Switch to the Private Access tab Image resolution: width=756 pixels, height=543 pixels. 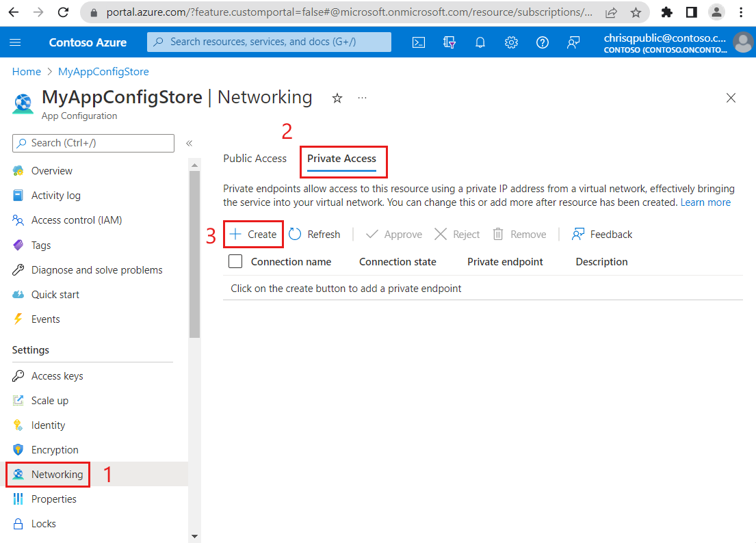[x=343, y=158]
